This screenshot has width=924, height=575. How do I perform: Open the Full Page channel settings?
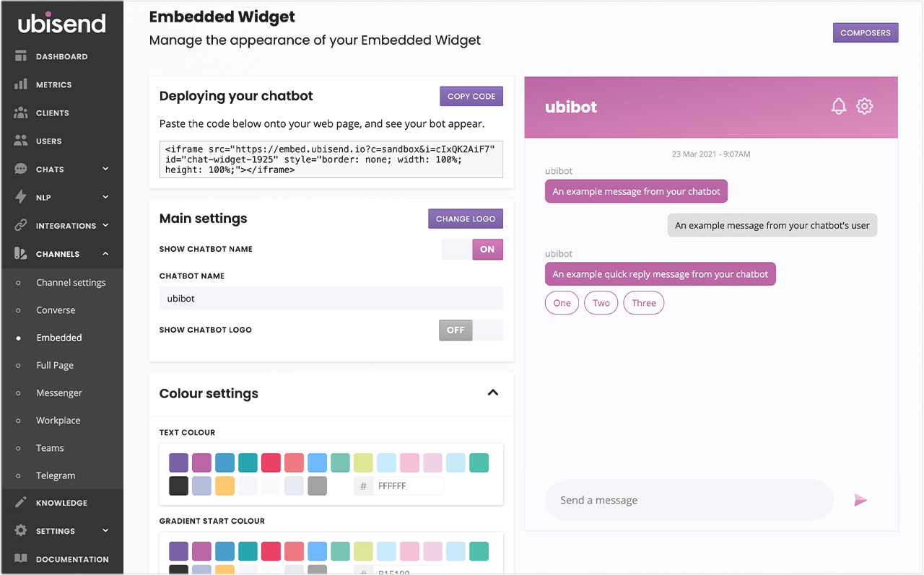55,365
